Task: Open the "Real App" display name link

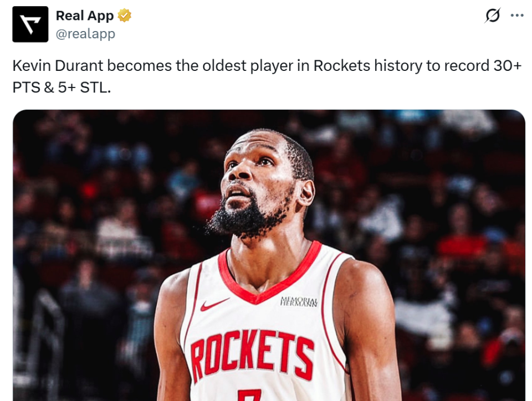Action: click(x=84, y=16)
